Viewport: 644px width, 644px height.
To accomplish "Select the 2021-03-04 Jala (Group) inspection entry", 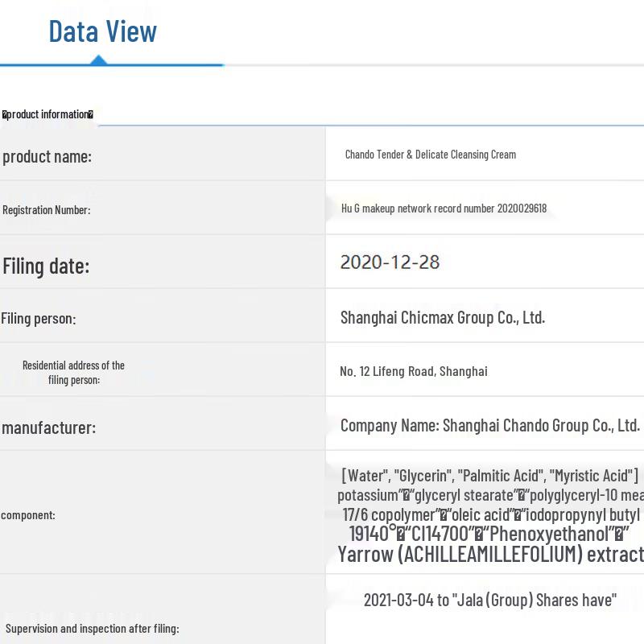I will (x=489, y=600).
